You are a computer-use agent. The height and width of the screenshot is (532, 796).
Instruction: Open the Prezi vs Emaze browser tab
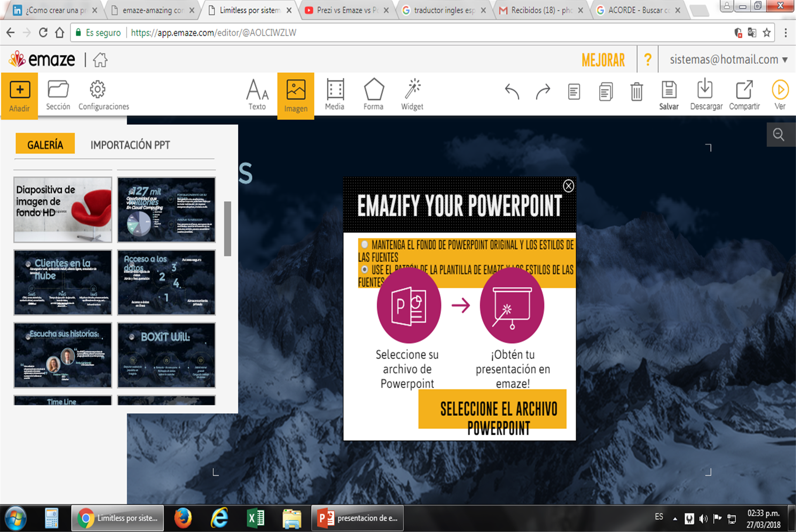(x=346, y=10)
